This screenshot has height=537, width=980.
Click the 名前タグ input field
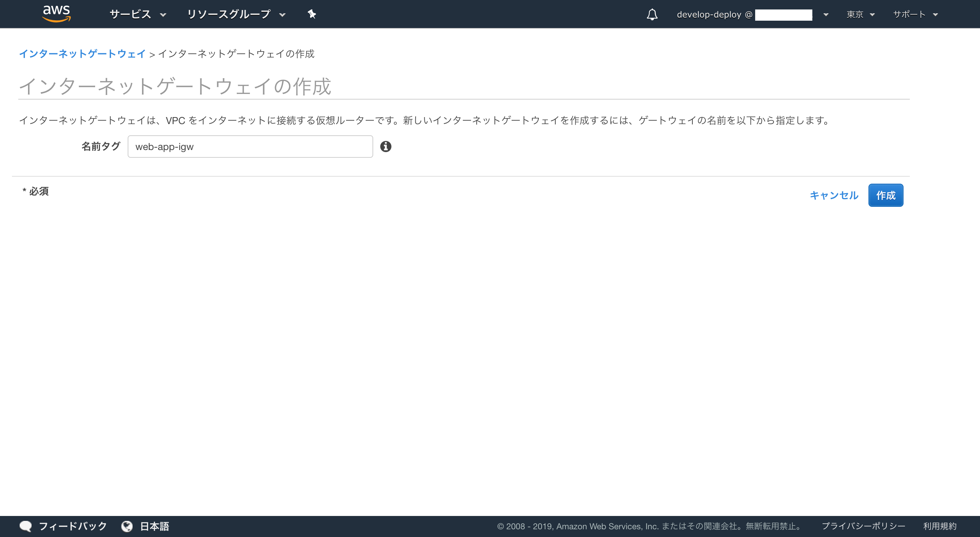[x=250, y=147]
